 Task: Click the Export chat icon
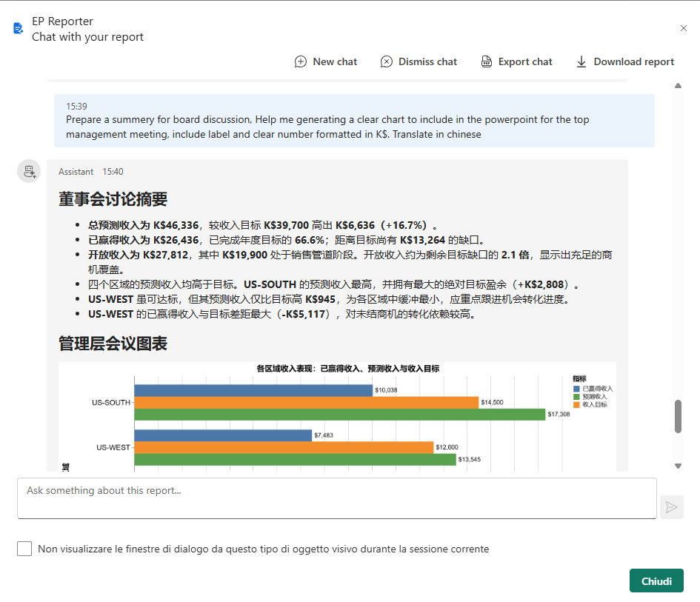[486, 61]
